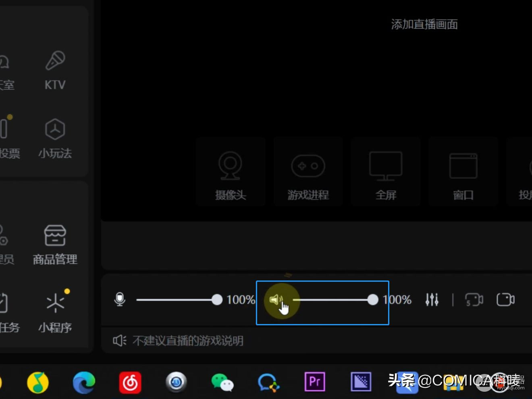Click the microphone volume slider handle

(217, 299)
